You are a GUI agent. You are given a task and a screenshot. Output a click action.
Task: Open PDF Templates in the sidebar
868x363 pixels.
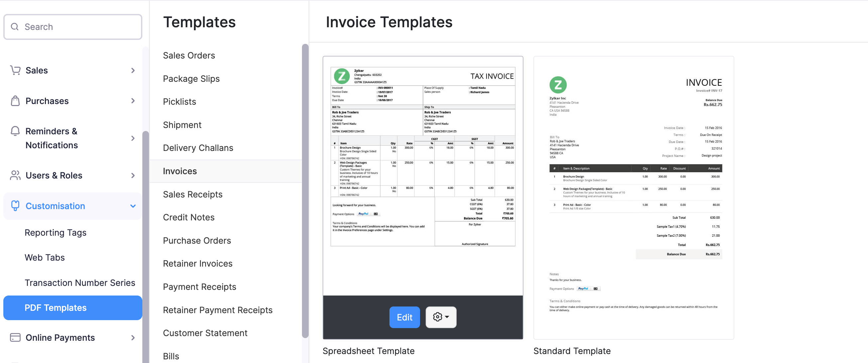click(x=55, y=307)
